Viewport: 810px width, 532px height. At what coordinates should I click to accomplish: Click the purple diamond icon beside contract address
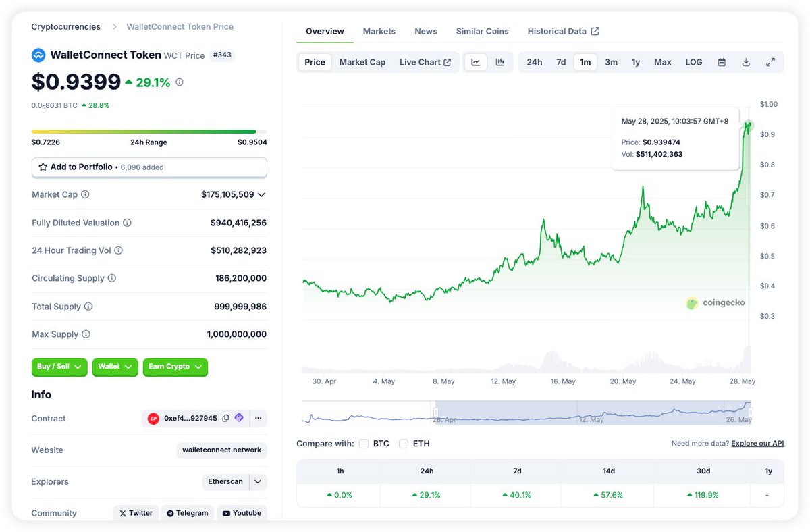(239, 419)
